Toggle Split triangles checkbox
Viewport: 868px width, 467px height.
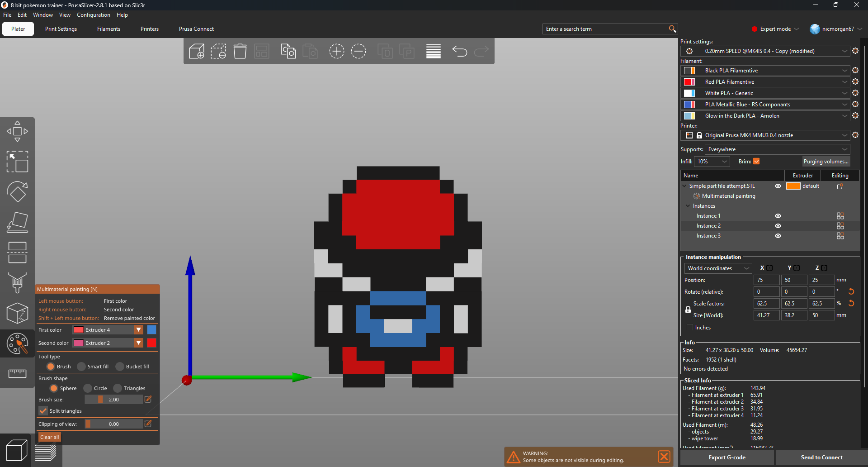43,411
